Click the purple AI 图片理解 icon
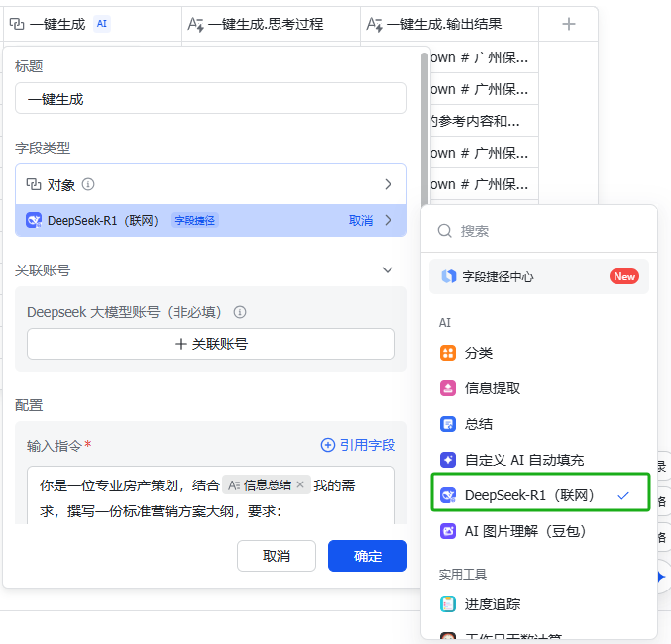Screen dimensions: 671x644 coord(448,531)
